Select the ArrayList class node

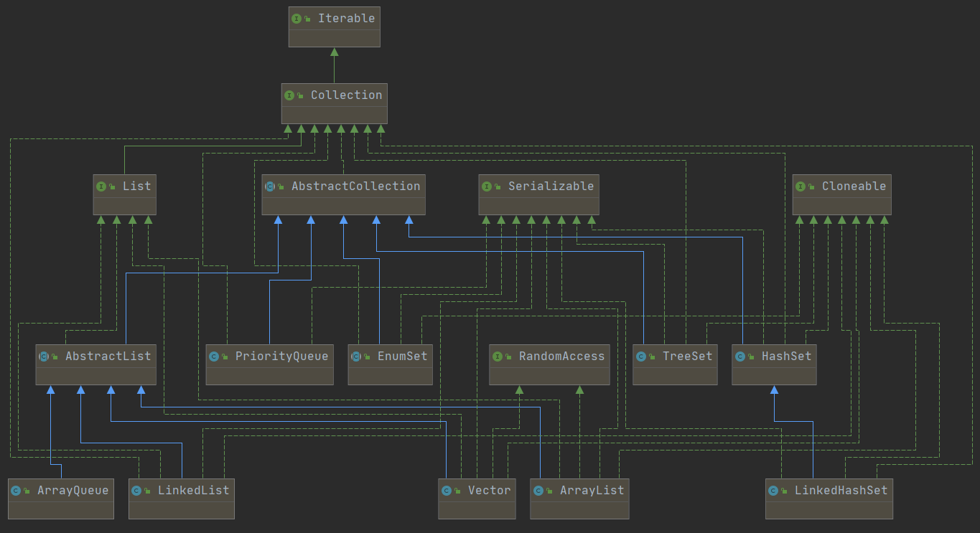coord(579,499)
